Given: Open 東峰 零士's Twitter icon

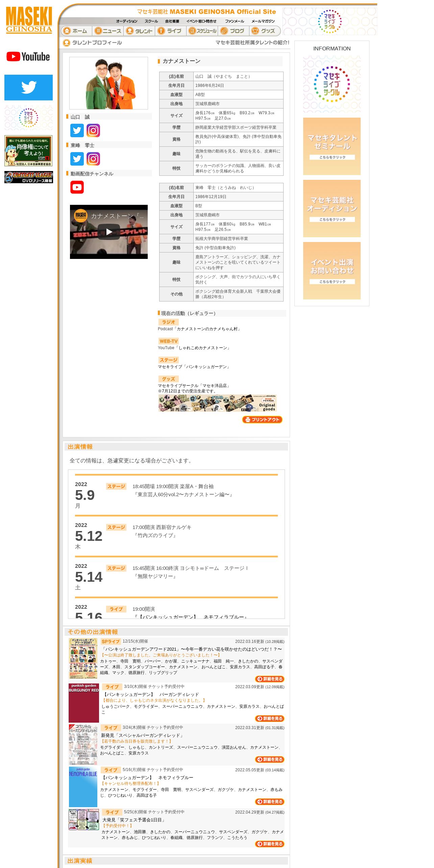Looking at the screenshot, I should 77,159.
